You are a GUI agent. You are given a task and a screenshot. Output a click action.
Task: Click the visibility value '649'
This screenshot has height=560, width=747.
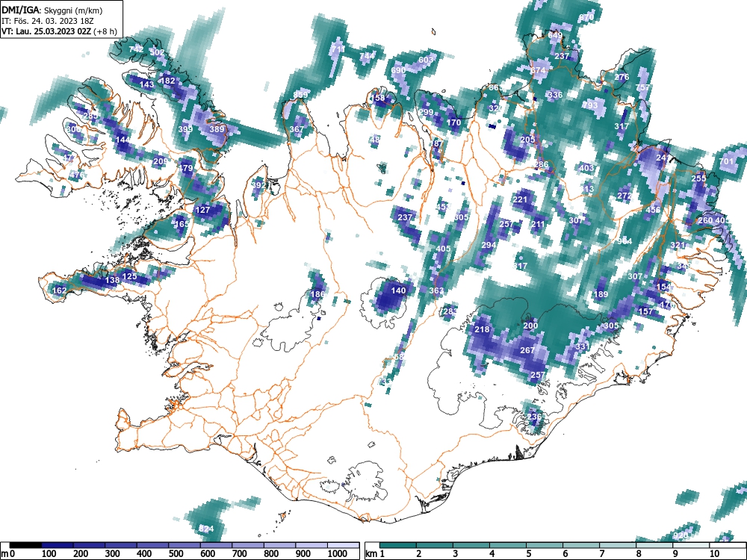click(555, 35)
